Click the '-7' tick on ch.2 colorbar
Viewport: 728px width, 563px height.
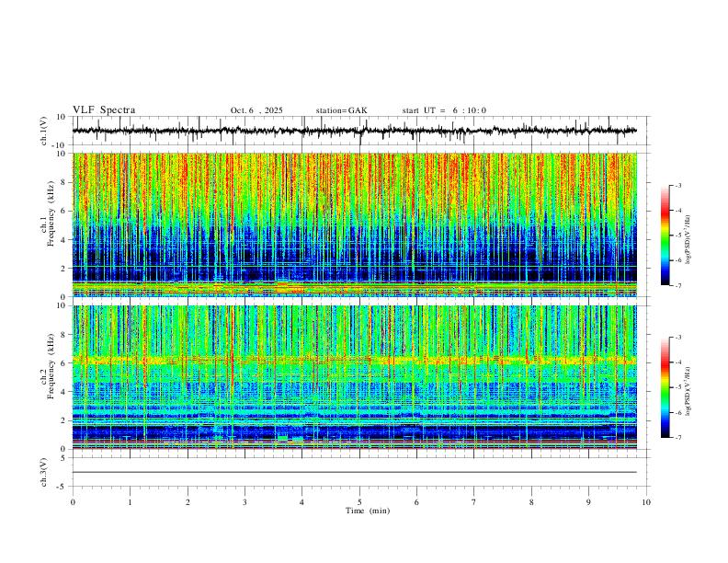(x=678, y=437)
